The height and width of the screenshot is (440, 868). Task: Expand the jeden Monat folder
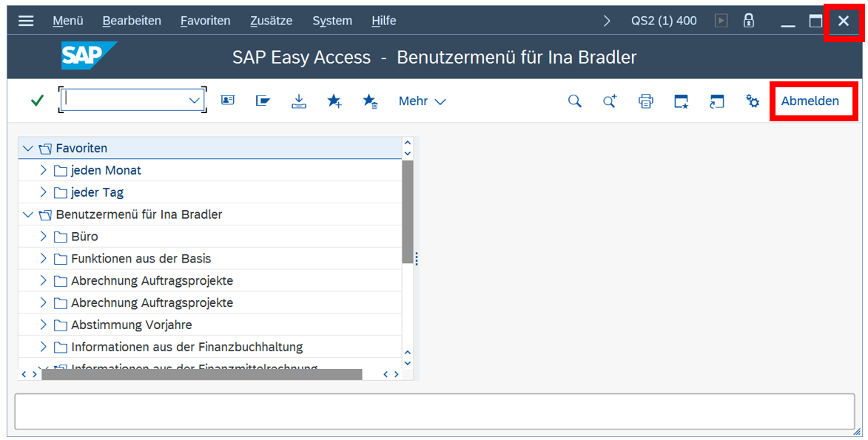pos(43,171)
